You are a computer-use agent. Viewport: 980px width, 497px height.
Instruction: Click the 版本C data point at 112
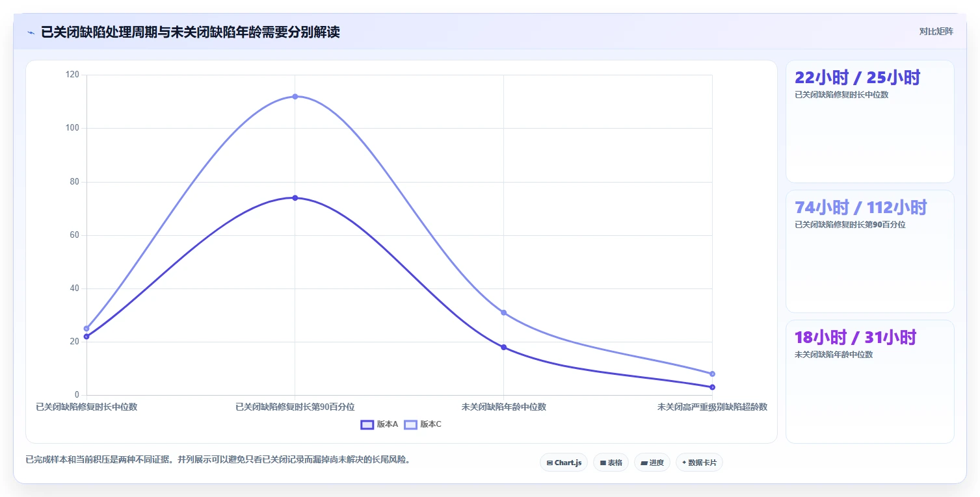(x=295, y=96)
